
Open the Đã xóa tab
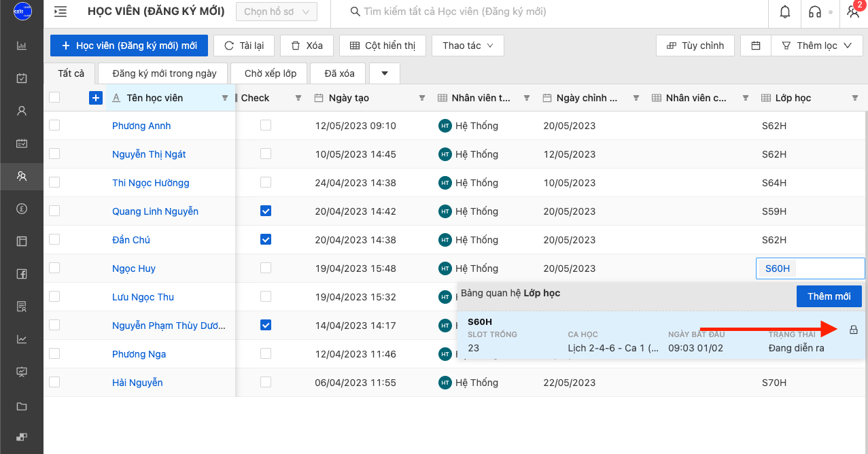click(338, 73)
